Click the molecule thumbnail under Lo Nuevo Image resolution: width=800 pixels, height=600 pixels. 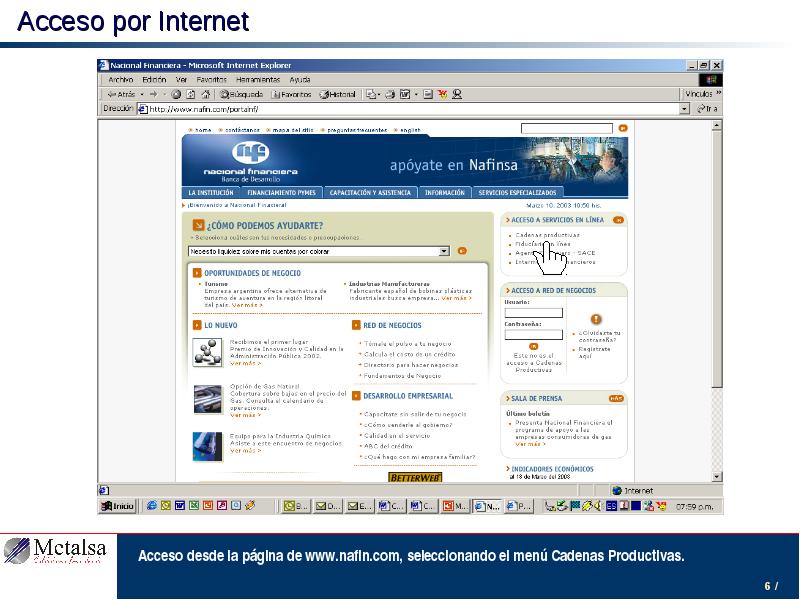[x=208, y=352]
